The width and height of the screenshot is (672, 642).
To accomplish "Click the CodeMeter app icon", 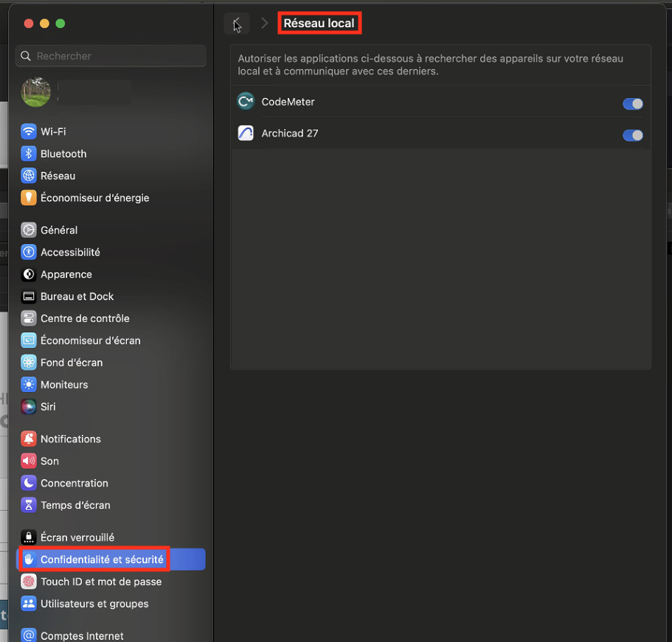I will click(x=245, y=101).
